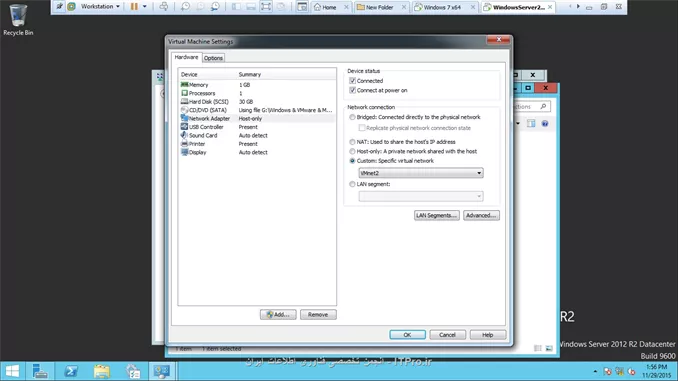Open Server Manager from the taskbar

pos(40,371)
